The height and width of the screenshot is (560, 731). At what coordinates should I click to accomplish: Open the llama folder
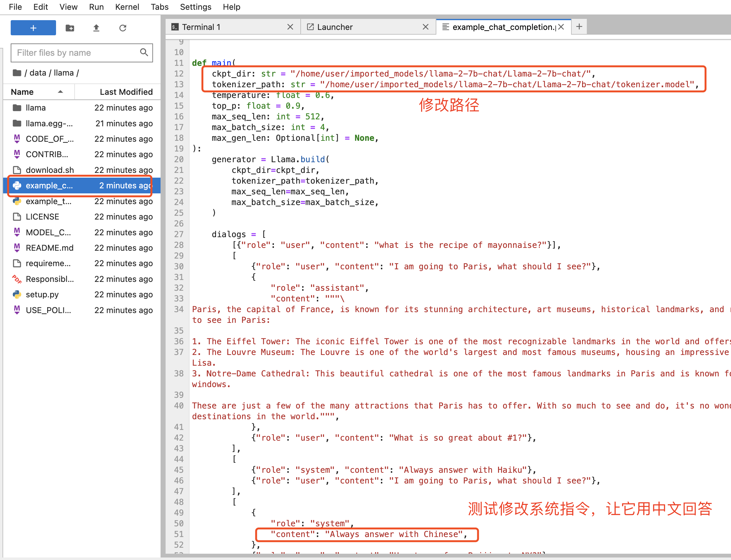click(x=36, y=108)
